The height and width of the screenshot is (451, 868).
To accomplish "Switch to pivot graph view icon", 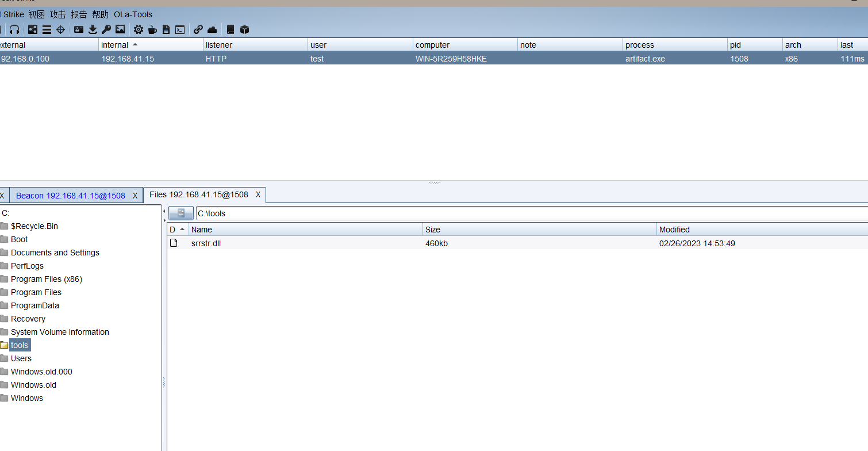I will [x=33, y=29].
